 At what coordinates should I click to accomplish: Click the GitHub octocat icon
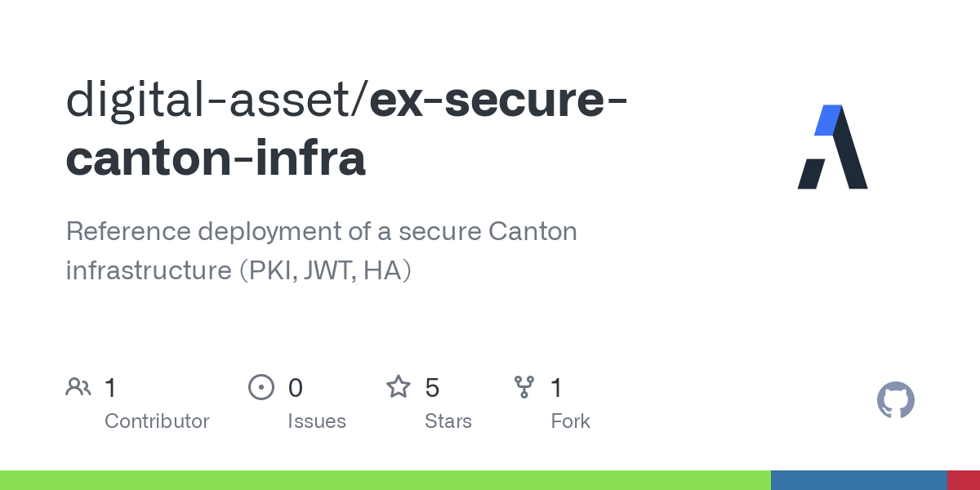click(x=895, y=400)
